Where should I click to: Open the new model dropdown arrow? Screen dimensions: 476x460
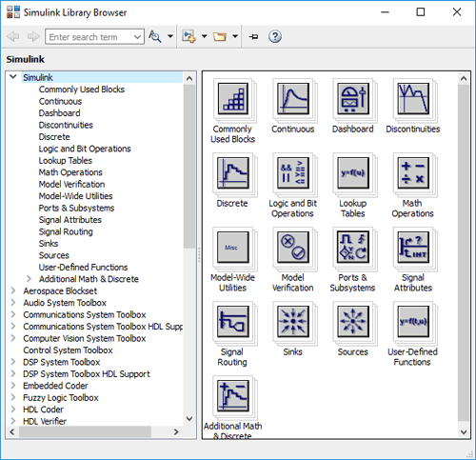(205, 36)
